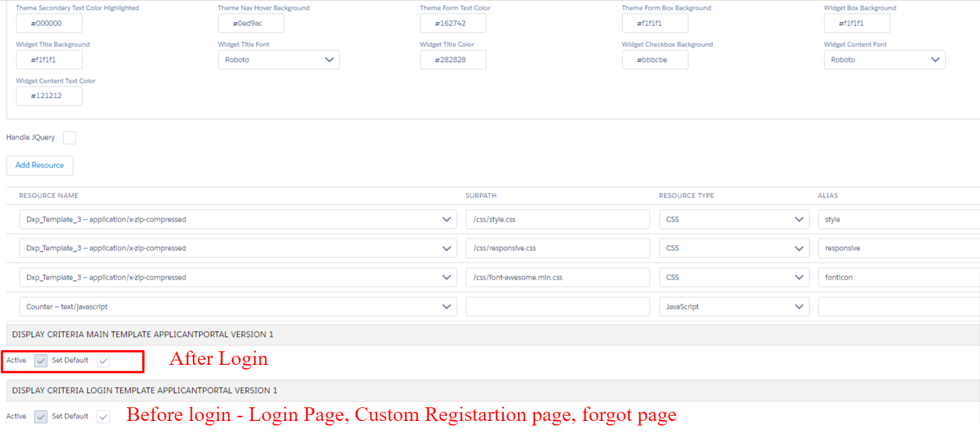Expand the Counter text/javascript resource name dropdown
The image size is (980, 434).
[x=238, y=307]
